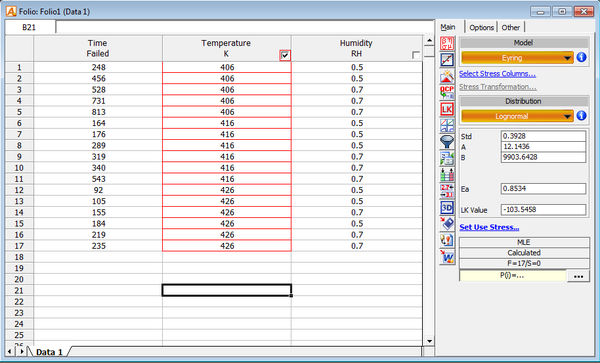The image size is (600, 363).
Task: Click the blue 3D plot icon
Action: [447, 208]
